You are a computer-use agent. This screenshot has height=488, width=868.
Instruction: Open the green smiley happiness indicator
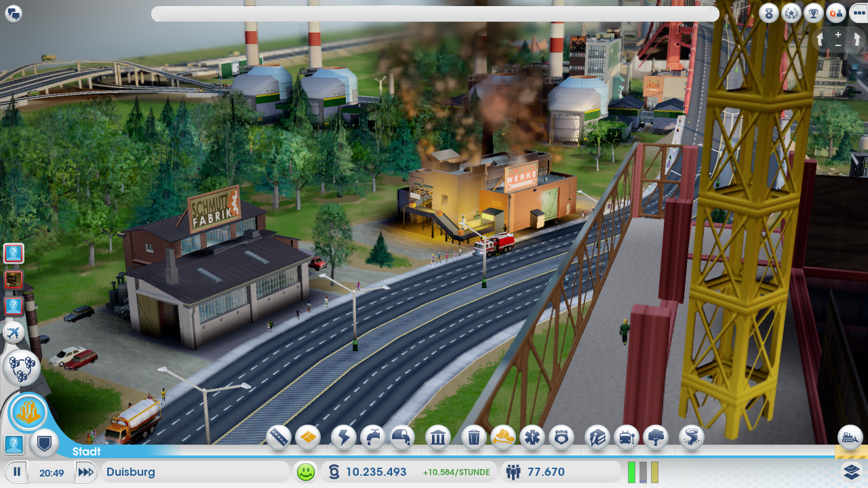(x=306, y=472)
